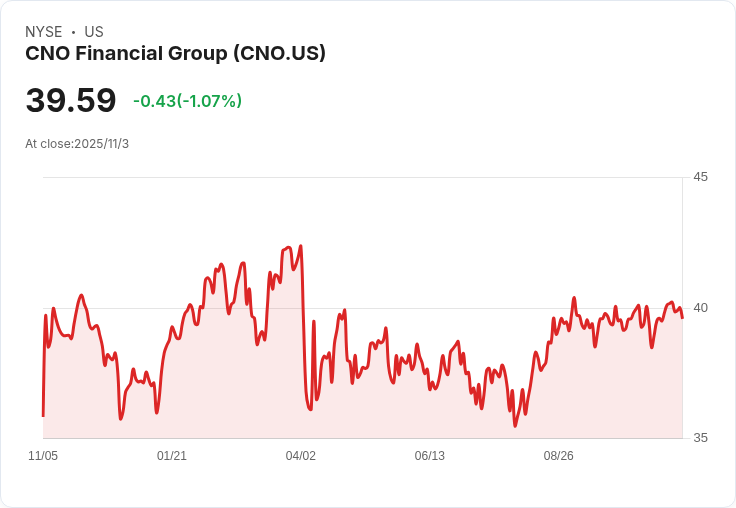Click the 40 y-axis price label
Screen dimensions: 736x508
(700, 307)
